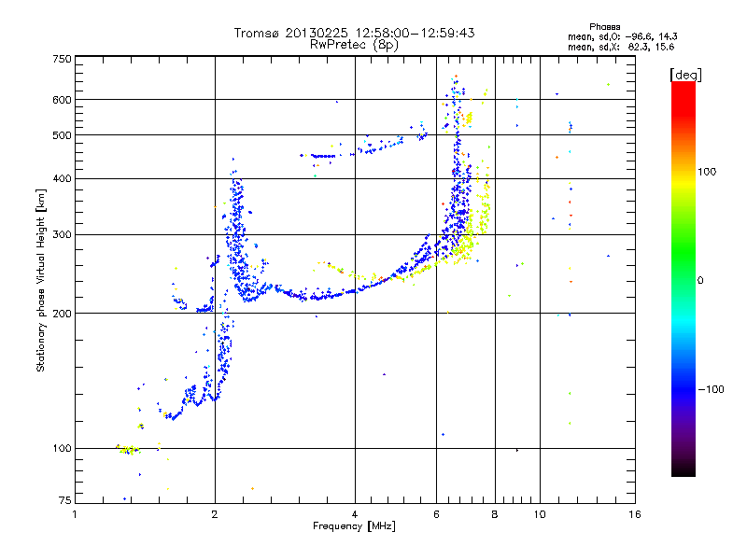The image size is (747, 560).
Task: Click the y-axis tick label '400'
Action: pos(62,179)
